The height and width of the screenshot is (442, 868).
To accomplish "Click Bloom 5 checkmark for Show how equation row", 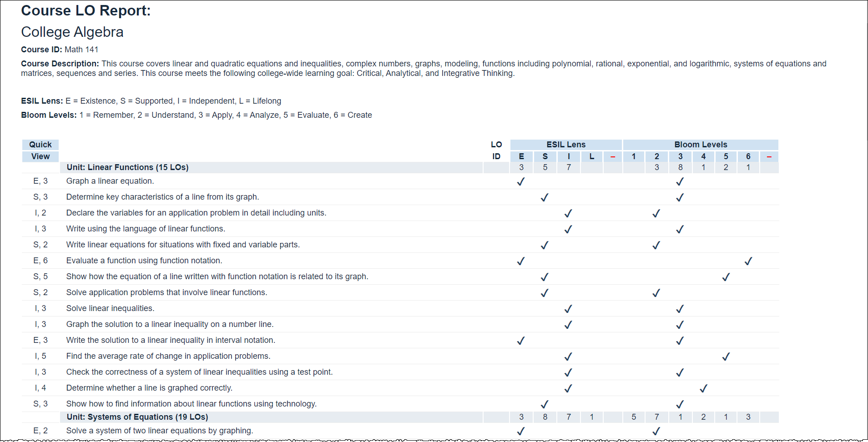I will 726,277.
